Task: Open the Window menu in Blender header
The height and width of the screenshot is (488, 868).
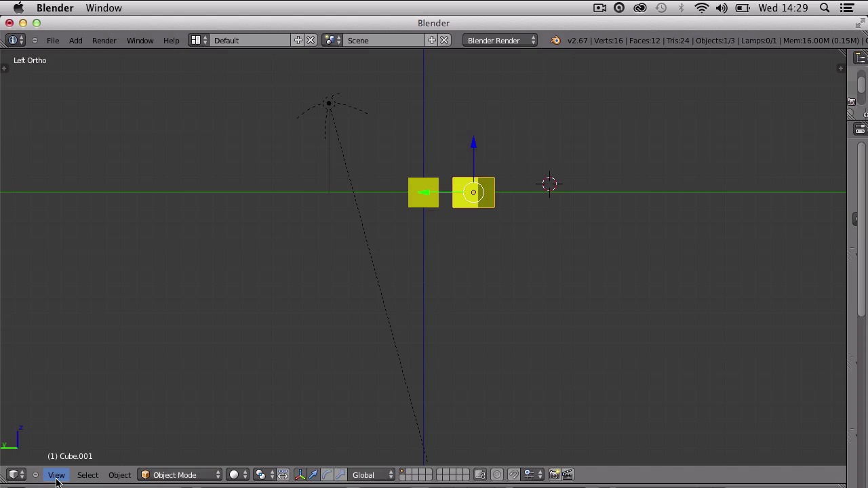Action: click(x=140, y=41)
